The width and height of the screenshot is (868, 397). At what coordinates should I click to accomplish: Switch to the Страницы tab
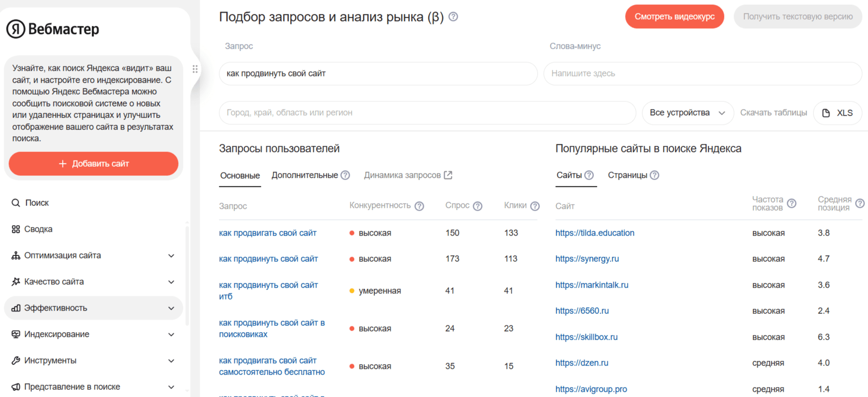pos(627,175)
